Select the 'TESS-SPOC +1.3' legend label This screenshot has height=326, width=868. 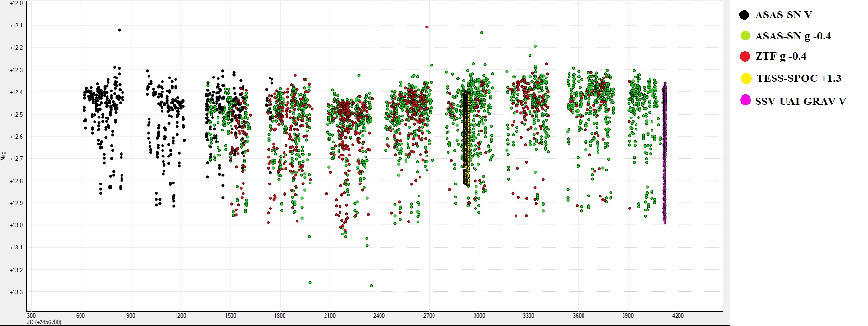coord(799,78)
